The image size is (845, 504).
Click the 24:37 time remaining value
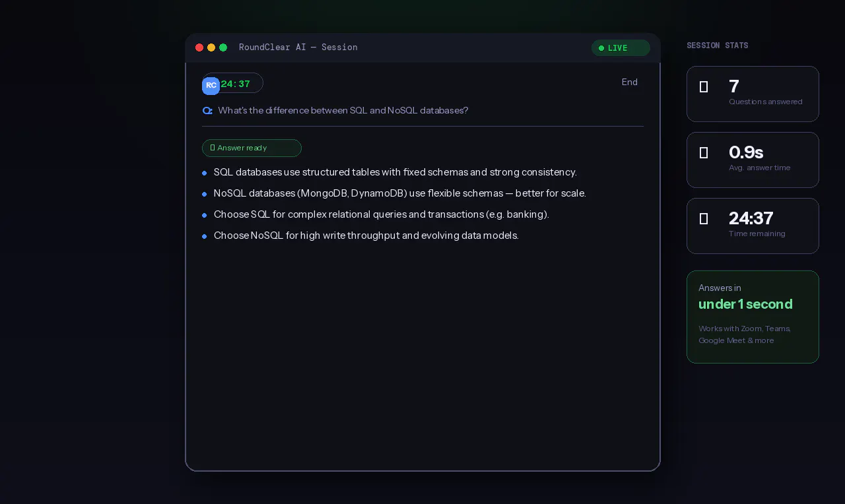point(751,218)
